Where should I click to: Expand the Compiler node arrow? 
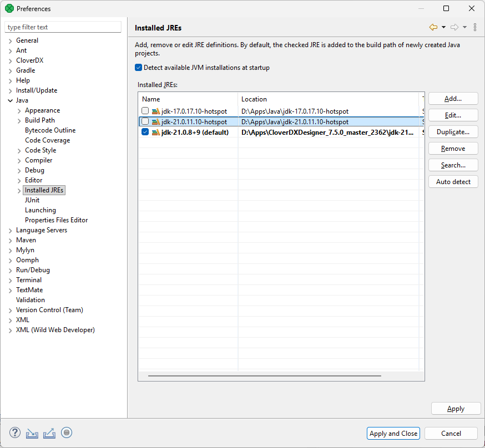click(19, 161)
